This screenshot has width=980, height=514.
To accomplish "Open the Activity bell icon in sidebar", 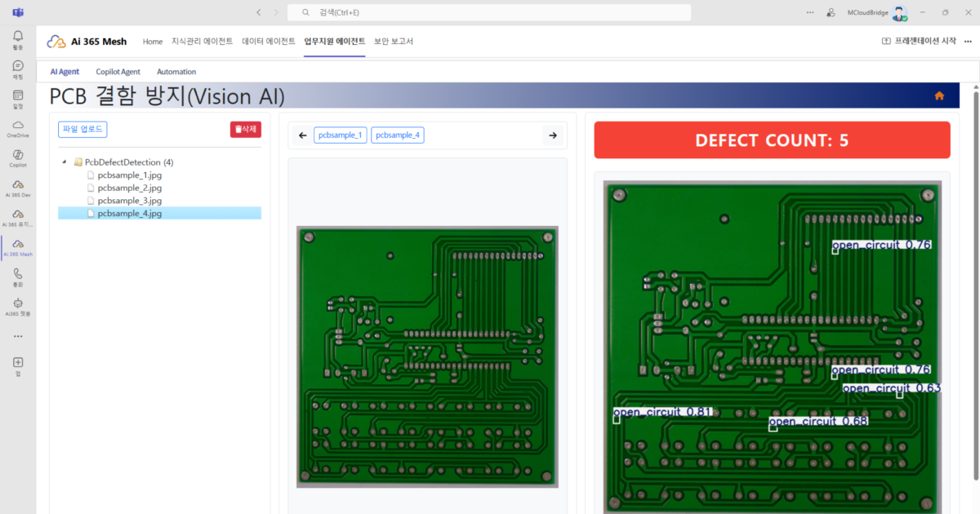I will [x=18, y=37].
